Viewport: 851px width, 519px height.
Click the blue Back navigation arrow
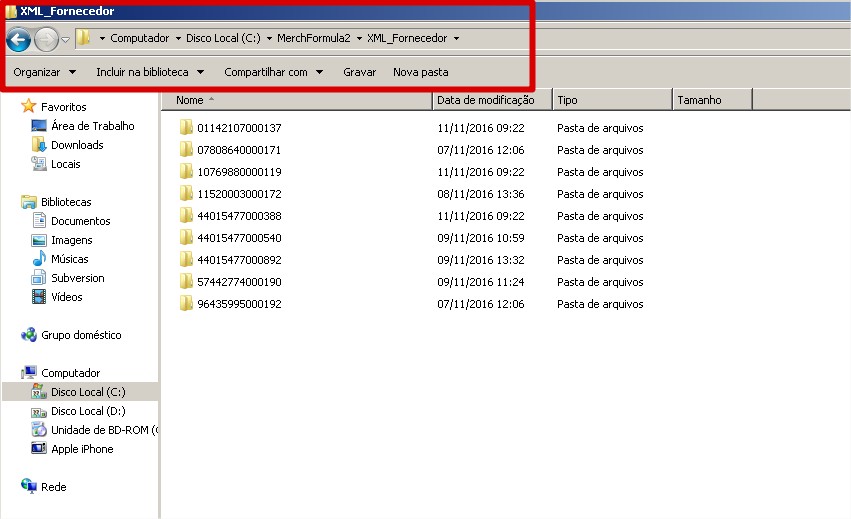tap(18, 39)
